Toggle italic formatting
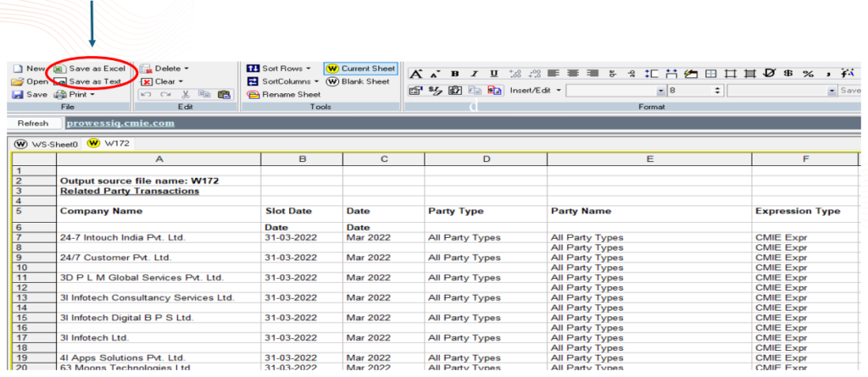The image size is (868, 377). click(475, 74)
